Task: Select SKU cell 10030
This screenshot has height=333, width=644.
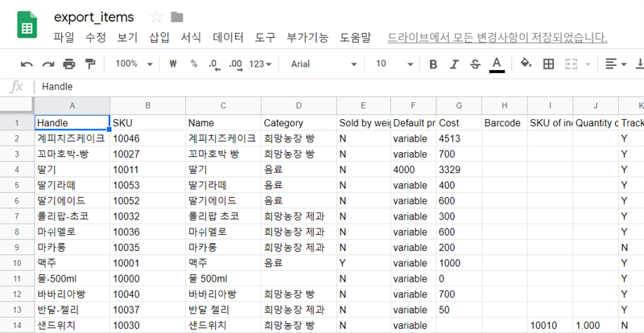Action: (x=148, y=326)
